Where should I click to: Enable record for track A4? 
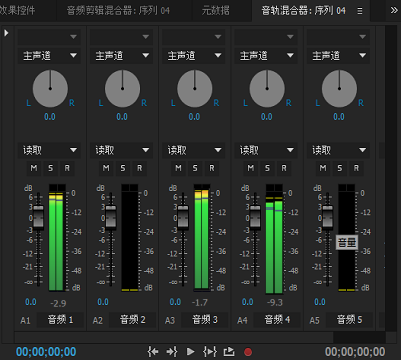coord(284,168)
